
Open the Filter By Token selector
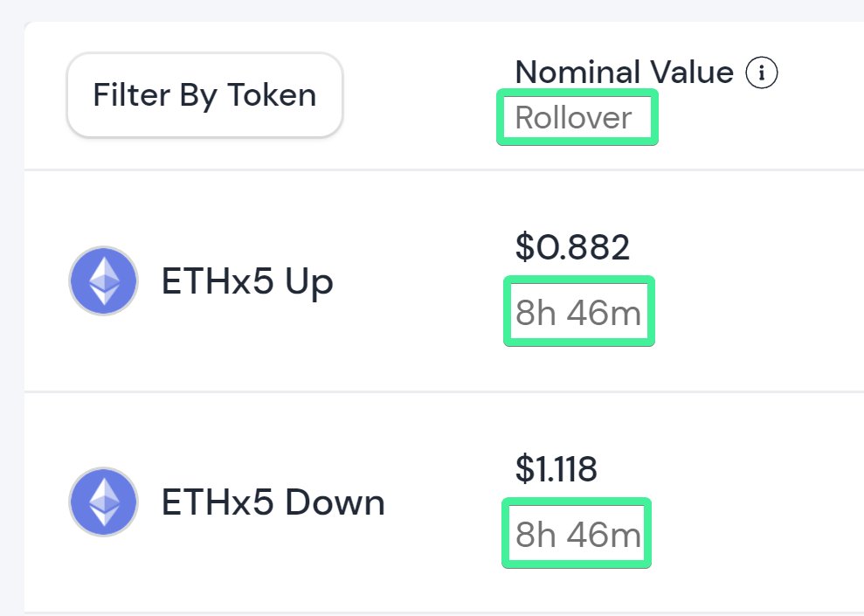click(x=204, y=94)
